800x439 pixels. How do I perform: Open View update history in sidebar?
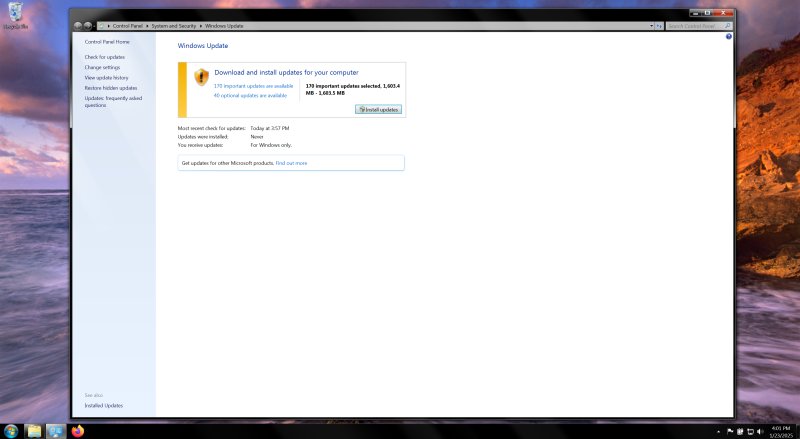coord(106,77)
